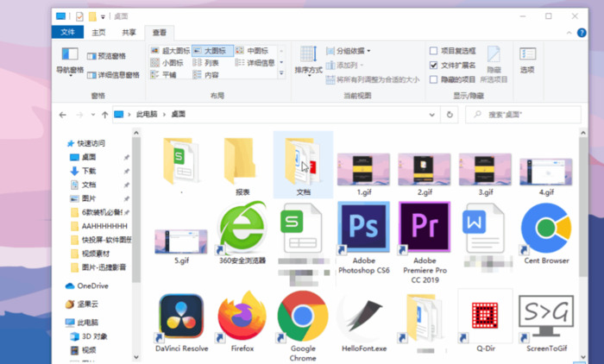Open 坚果云 in navigation pane

coord(82,304)
